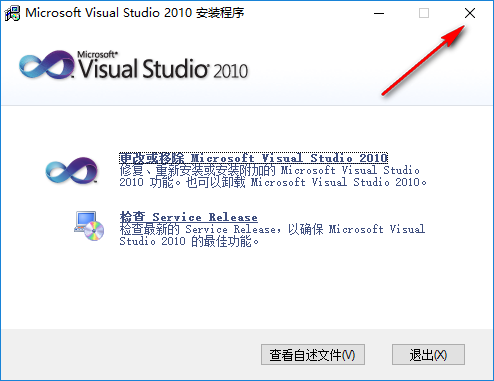Click the infinity icon beside 更改或移除 option
The height and width of the screenshot is (381, 494).
click(x=72, y=170)
